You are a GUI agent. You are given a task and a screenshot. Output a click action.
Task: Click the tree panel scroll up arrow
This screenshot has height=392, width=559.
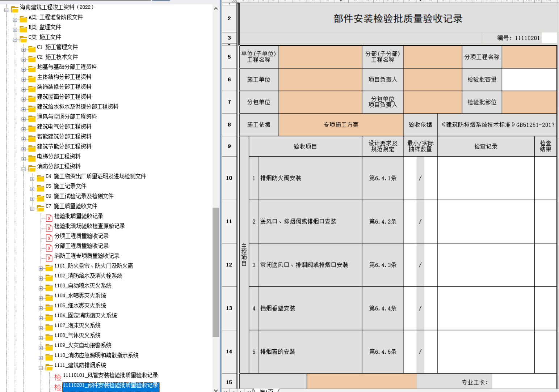click(x=216, y=8)
